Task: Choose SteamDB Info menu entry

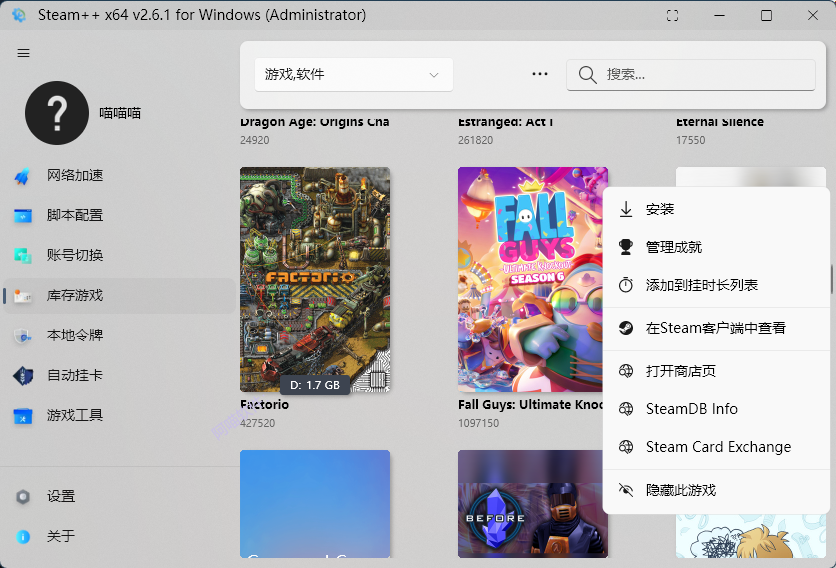Action: 716,409
